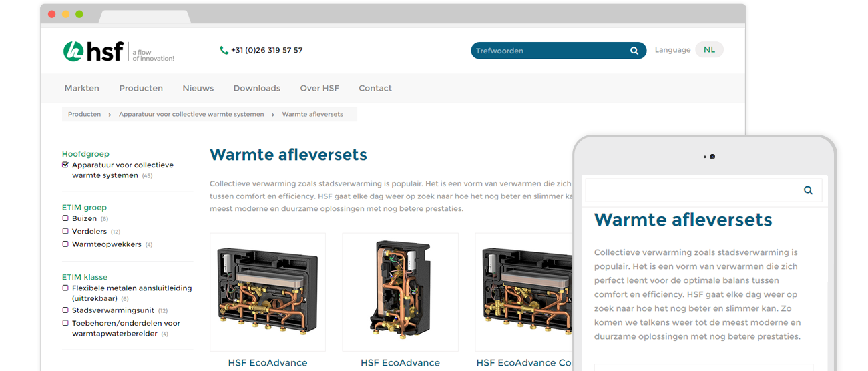Screen dimensions: 868x371
Task: Open the third product image partly behind tablet
Action: coord(524,292)
